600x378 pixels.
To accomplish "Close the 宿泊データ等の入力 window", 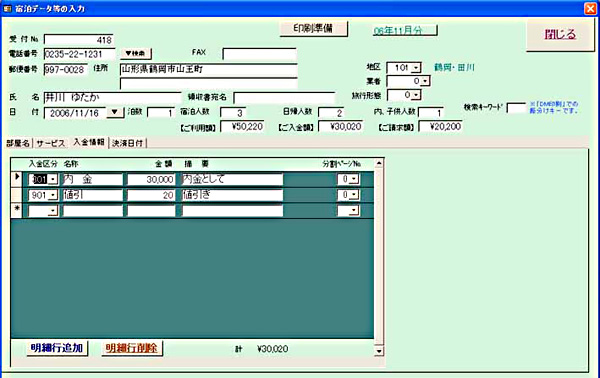I will pyautogui.click(x=591, y=8).
